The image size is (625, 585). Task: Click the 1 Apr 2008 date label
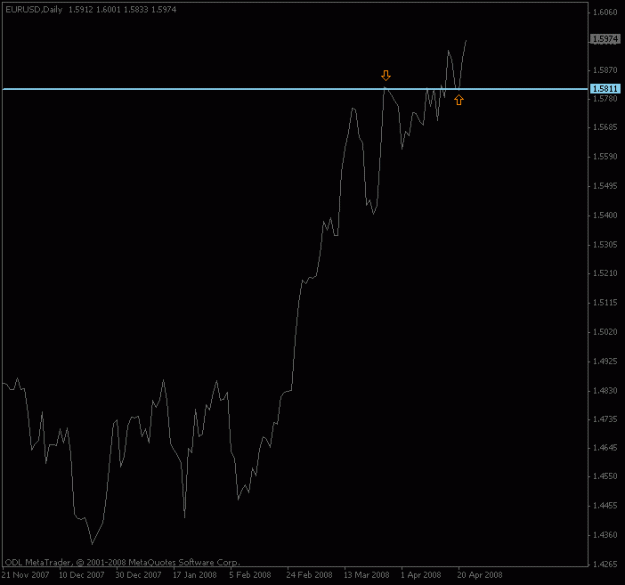pos(421,575)
